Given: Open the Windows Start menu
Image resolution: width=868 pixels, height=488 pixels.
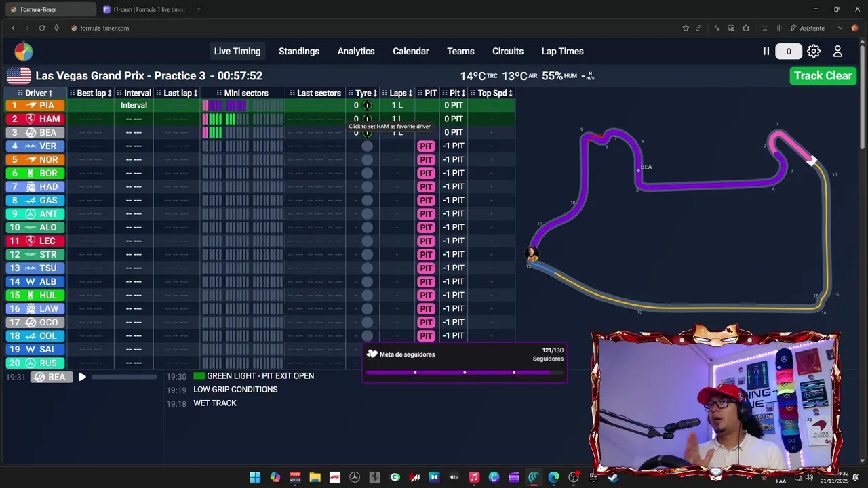Looking at the screenshot, I should point(255,477).
